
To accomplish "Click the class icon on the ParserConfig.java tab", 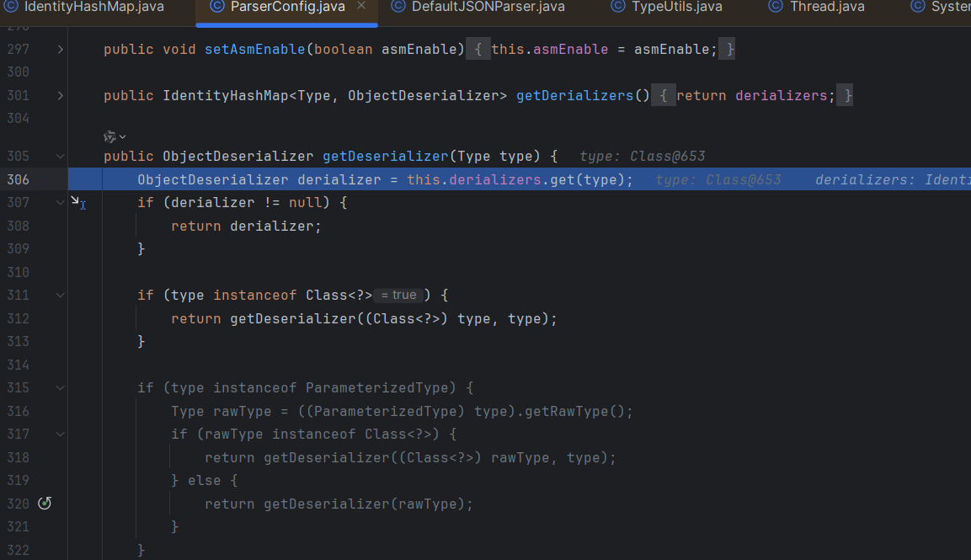I will (x=217, y=7).
